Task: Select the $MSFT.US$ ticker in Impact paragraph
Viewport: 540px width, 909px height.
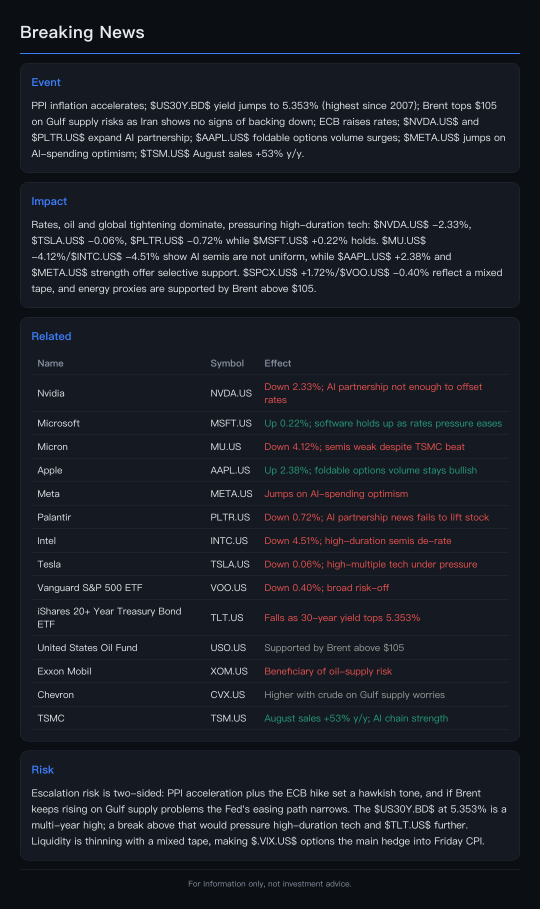Action: coord(280,241)
